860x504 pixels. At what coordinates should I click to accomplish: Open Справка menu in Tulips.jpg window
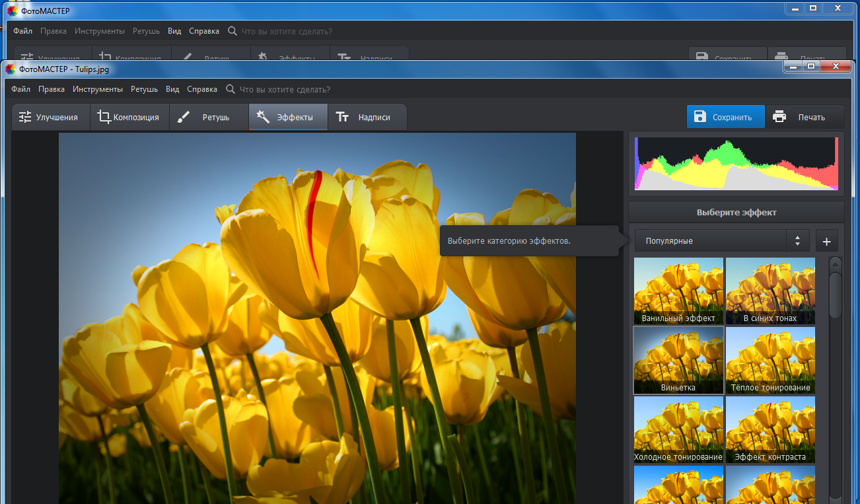click(202, 89)
